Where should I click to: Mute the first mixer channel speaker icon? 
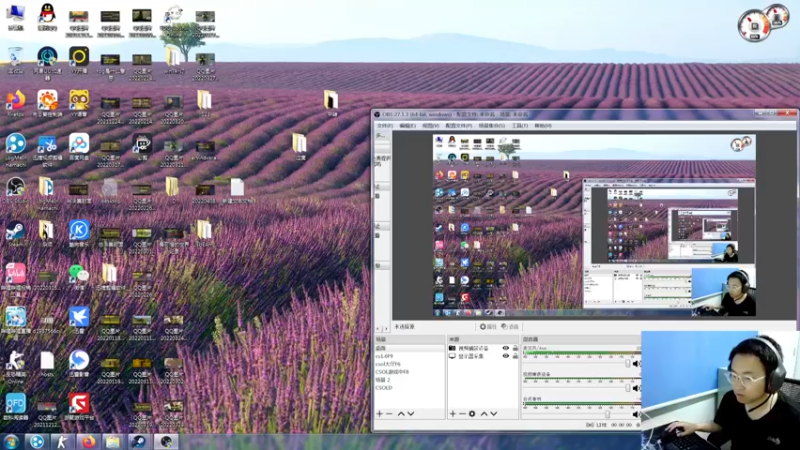pos(636,364)
